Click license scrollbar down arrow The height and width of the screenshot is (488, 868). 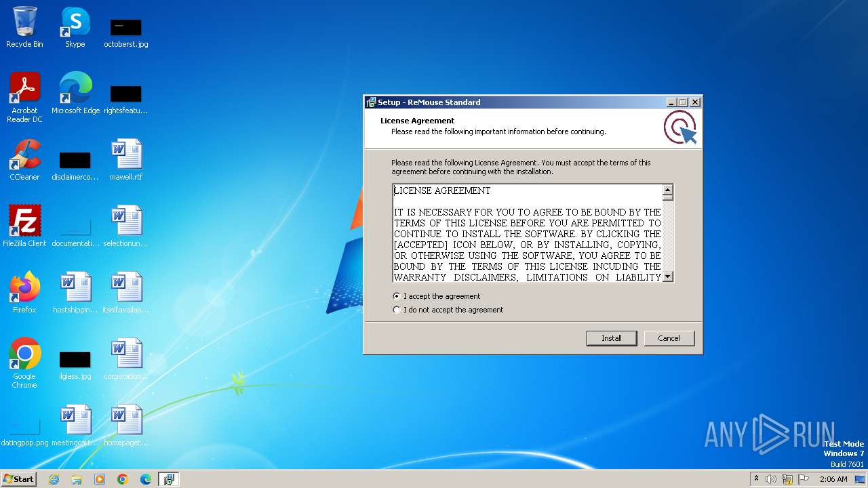point(668,277)
